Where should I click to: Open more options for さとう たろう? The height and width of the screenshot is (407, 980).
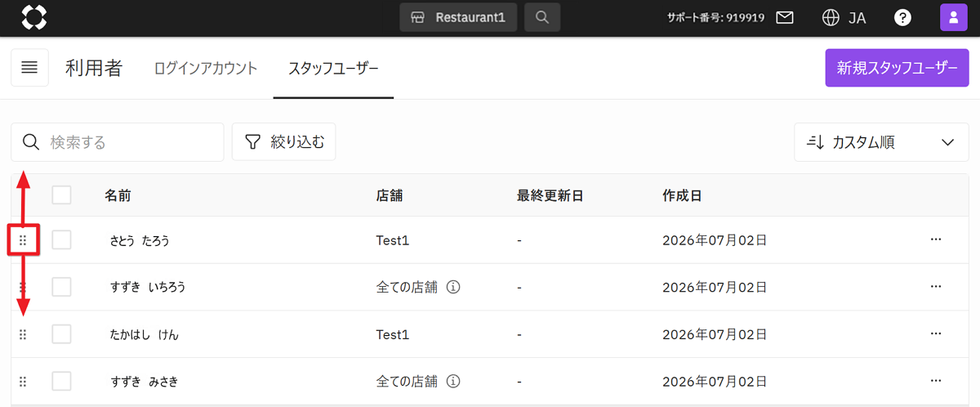[x=936, y=239]
